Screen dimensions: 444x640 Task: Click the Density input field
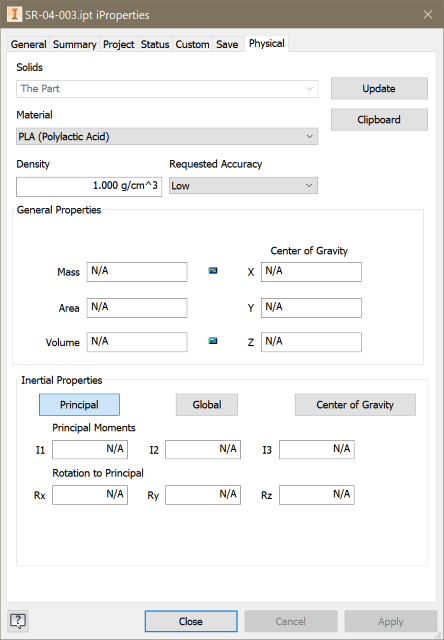[89, 186]
